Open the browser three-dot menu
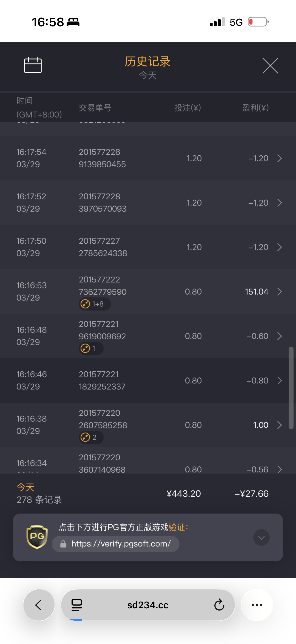 pyautogui.click(x=257, y=605)
